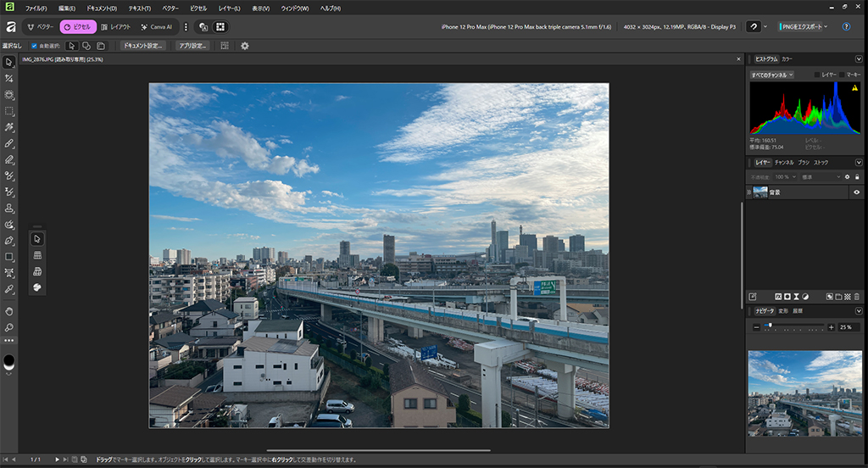This screenshot has width=868, height=468.
Task: Click the gear settings icon in context toolbar
Action: (x=245, y=46)
